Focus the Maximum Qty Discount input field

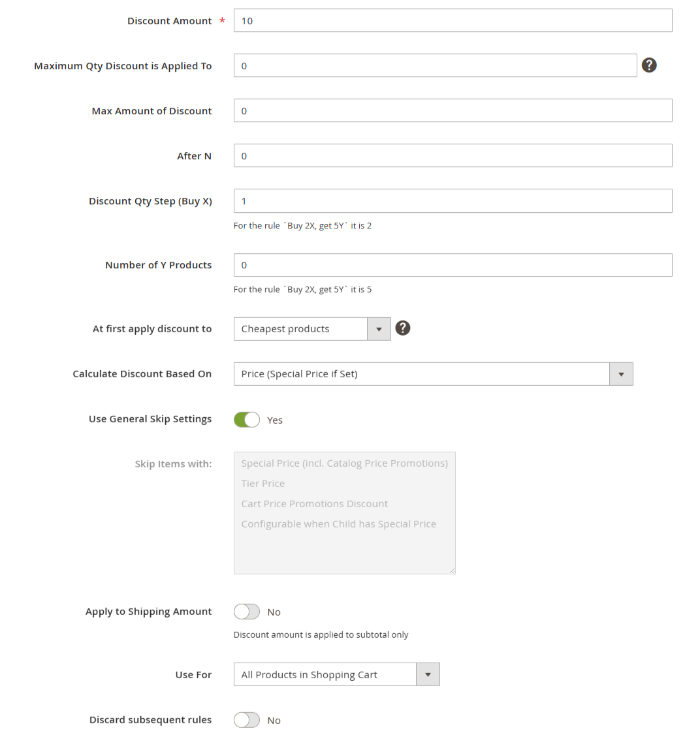(x=436, y=66)
